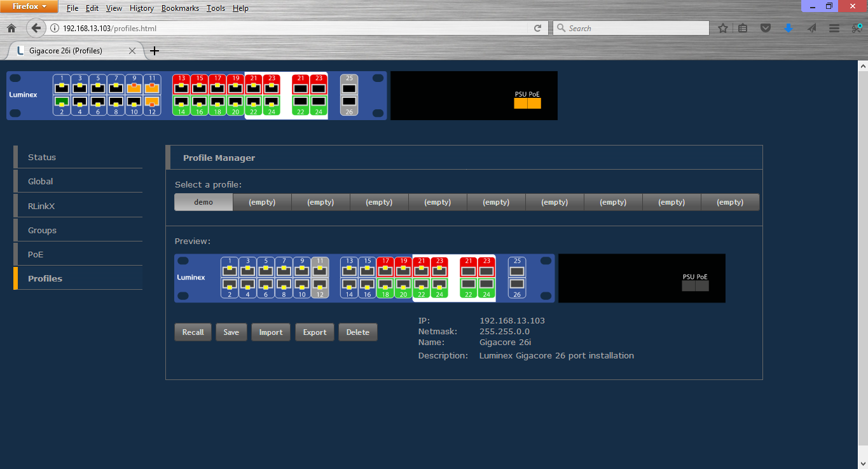The image size is (868, 469).
Task: Click the Import profile button
Action: tap(271, 332)
